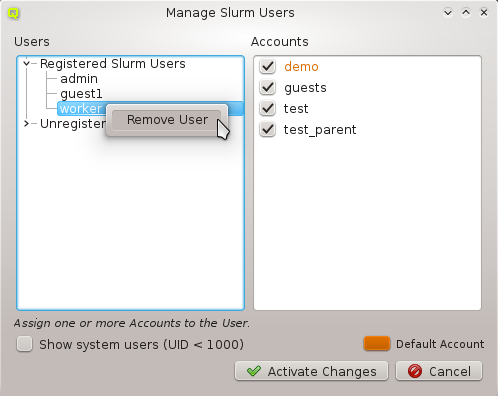Cancel the Manage Slurm Users dialog
The height and width of the screenshot is (396, 498).
click(439, 371)
